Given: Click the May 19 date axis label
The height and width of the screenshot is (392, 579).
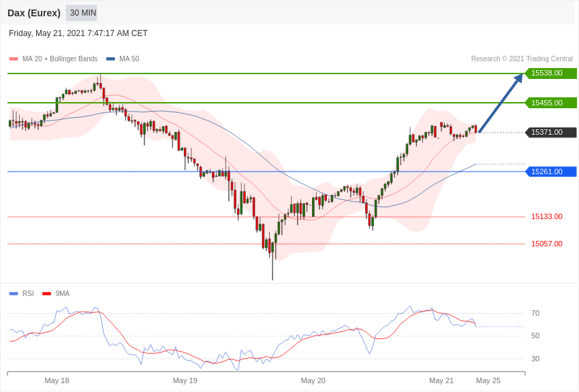Looking at the screenshot, I should 185,380.
